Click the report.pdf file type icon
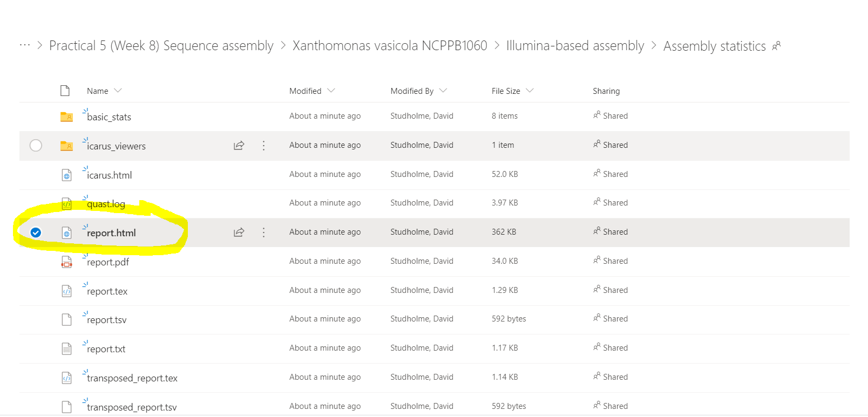Image resolution: width=868 pixels, height=417 pixels. 66,262
